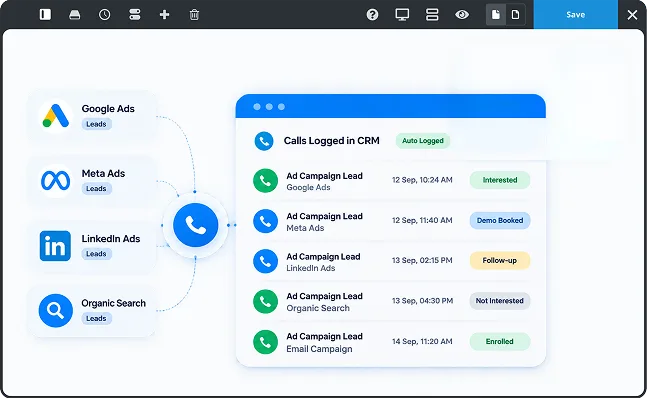Click the Enrolled status badge
The height and width of the screenshot is (400, 647).
coord(500,341)
